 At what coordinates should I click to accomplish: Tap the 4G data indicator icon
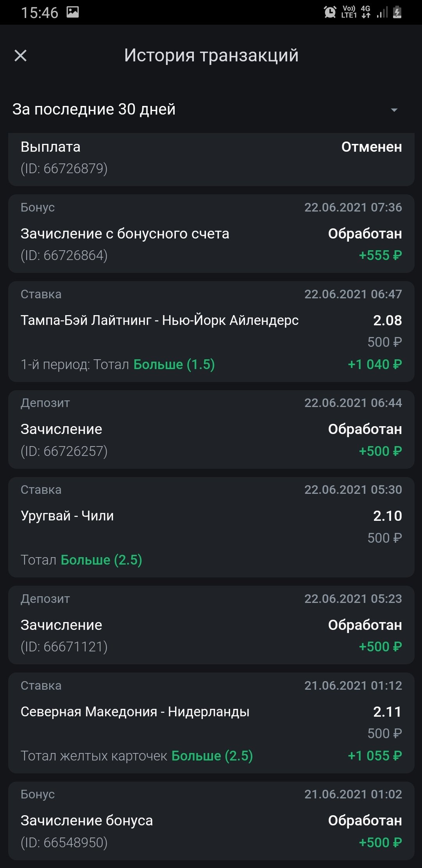point(366,12)
